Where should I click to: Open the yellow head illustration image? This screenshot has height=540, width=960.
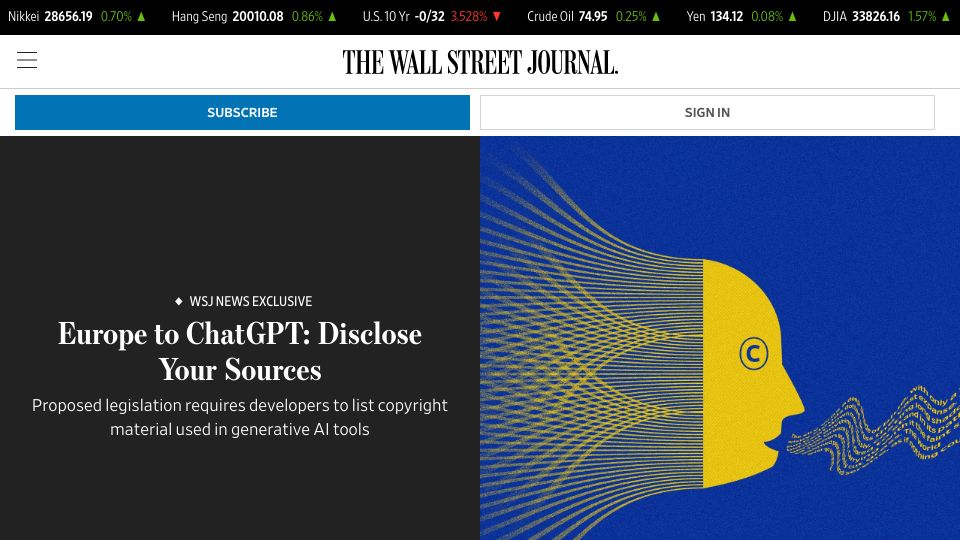720,338
